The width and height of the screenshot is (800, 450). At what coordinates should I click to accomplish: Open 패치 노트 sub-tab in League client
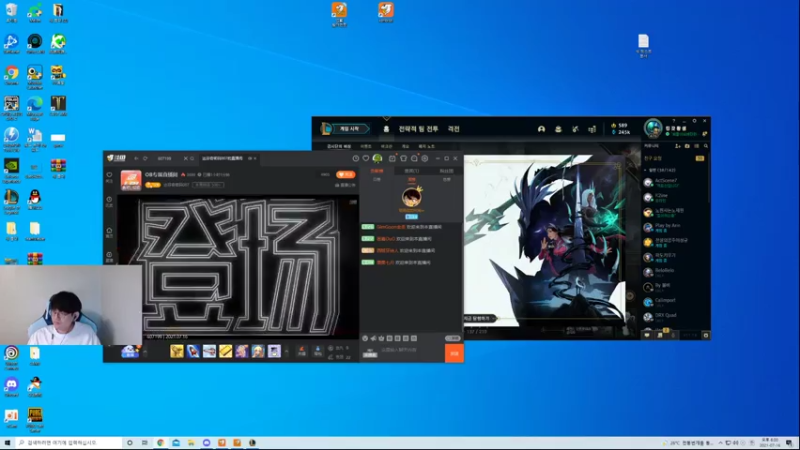point(427,146)
